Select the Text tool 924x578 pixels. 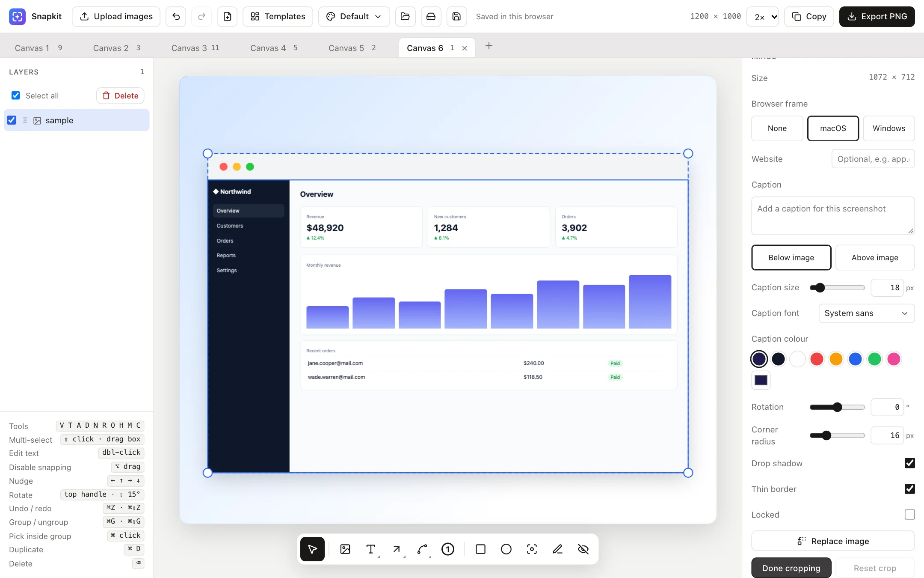tap(371, 549)
